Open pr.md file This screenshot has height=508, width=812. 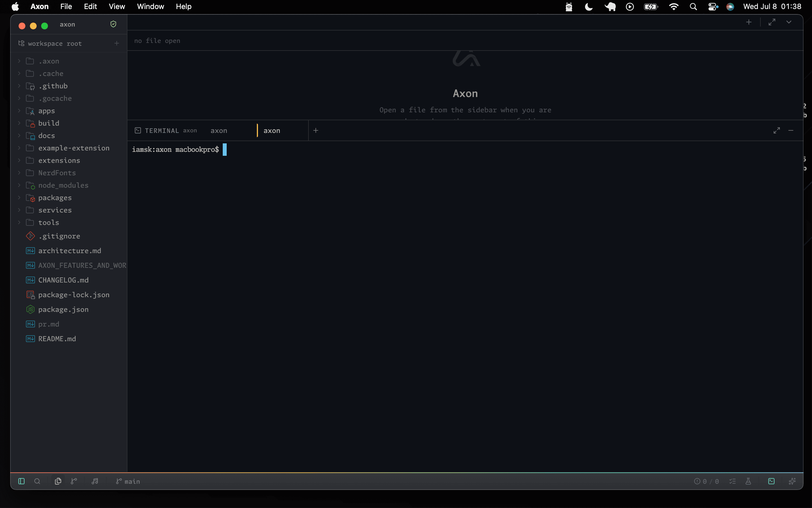pos(69,324)
